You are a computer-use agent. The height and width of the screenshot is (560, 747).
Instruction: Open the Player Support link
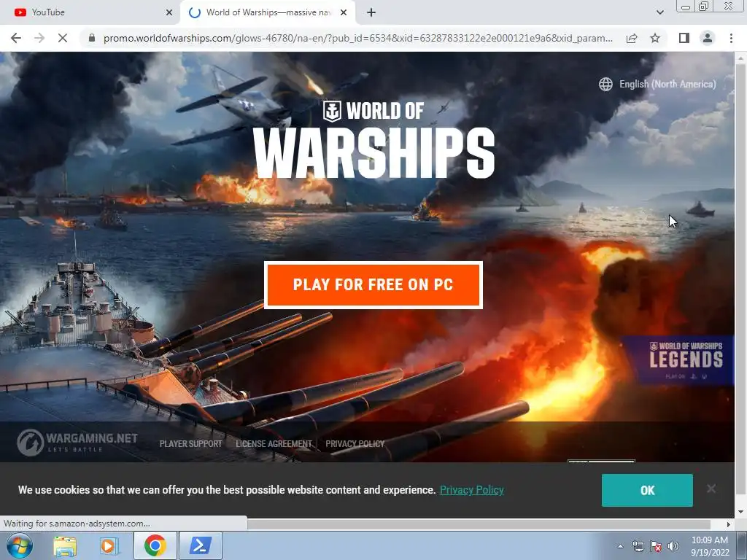[190, 444]
